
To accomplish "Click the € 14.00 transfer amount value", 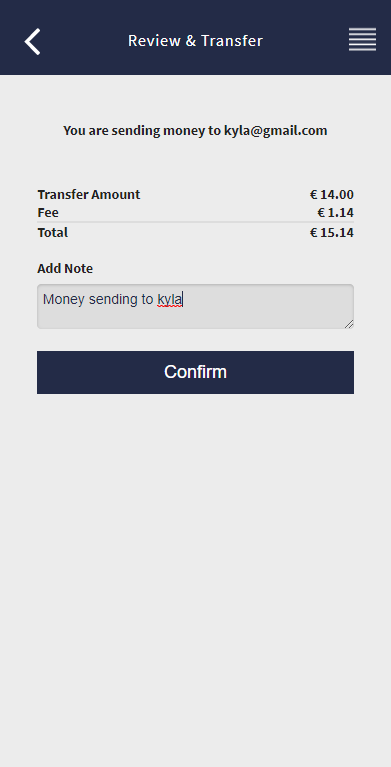I will tap(332, 195).
